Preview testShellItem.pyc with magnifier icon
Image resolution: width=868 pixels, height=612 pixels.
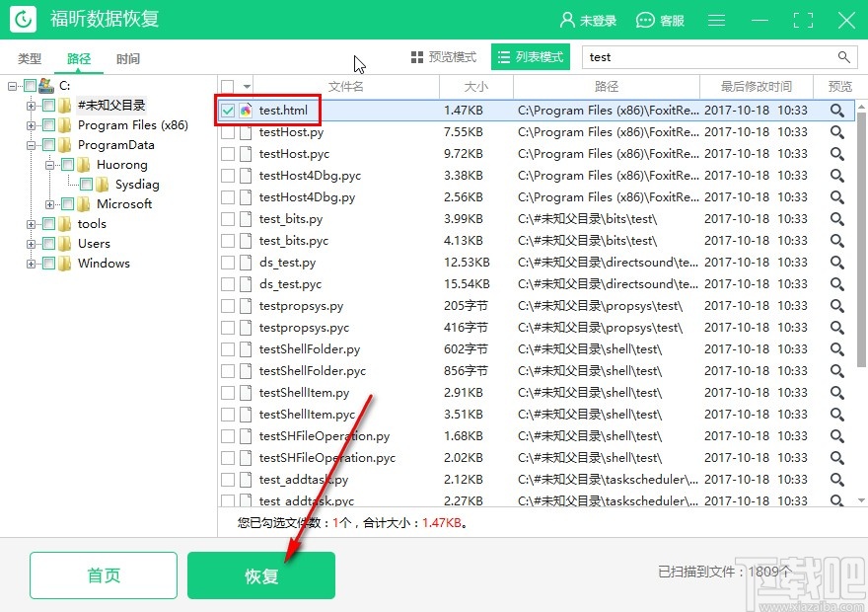837,415
